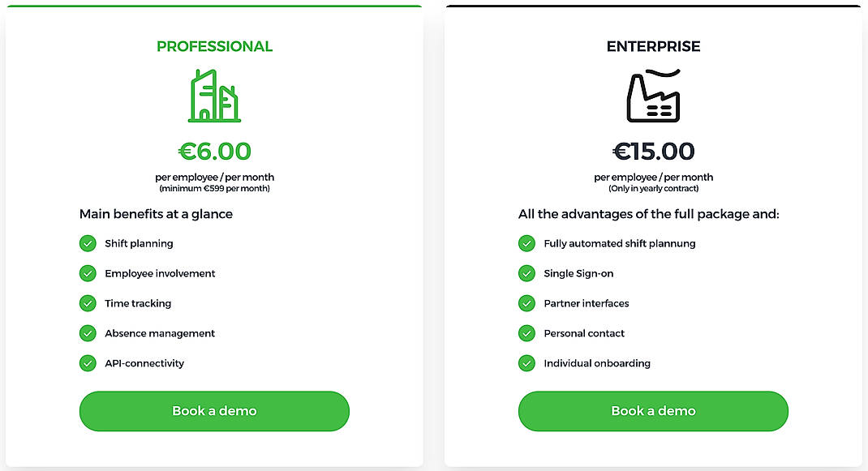Click the checkmark next to Fully automated shift planning
The width and height of the screenshot is (868, 471).
(526, 243)
